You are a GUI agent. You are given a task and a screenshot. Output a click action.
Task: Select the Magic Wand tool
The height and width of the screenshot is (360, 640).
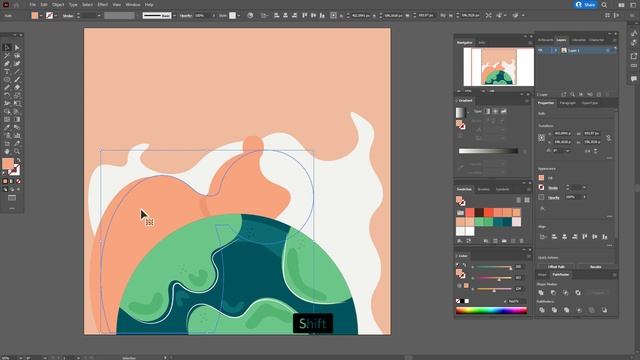pos(7,56)
